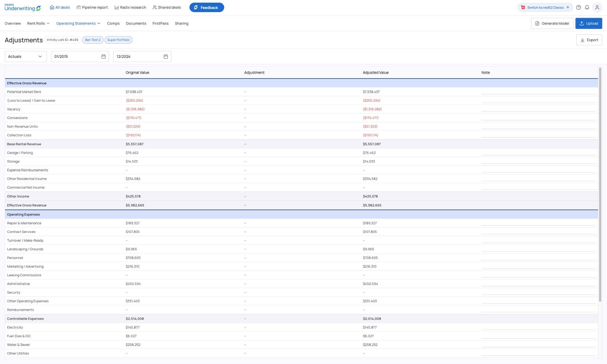
Task: Click the Generate Model button
Action: [x=552, y=24]
